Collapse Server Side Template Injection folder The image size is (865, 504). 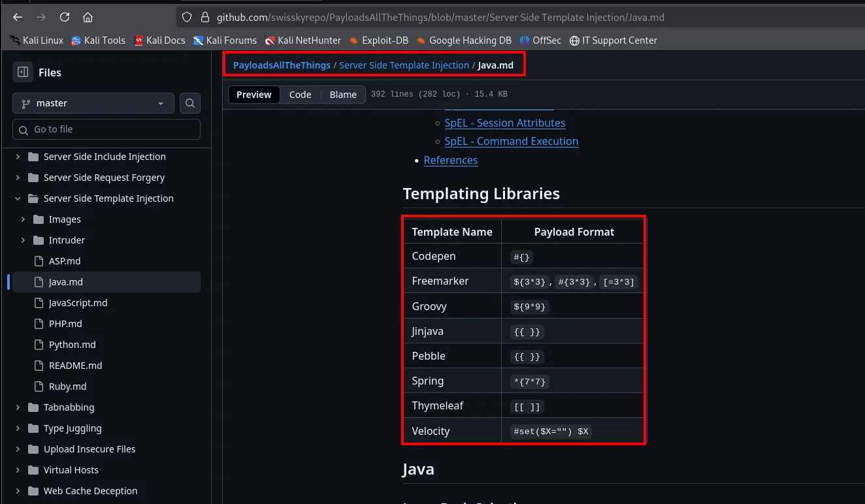pyautogui.click(x=18, y=198)
